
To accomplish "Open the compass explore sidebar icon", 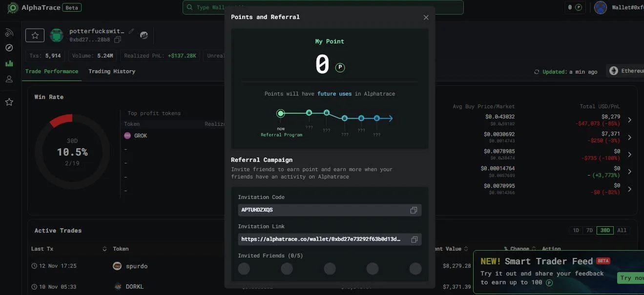I will [9, 48].
